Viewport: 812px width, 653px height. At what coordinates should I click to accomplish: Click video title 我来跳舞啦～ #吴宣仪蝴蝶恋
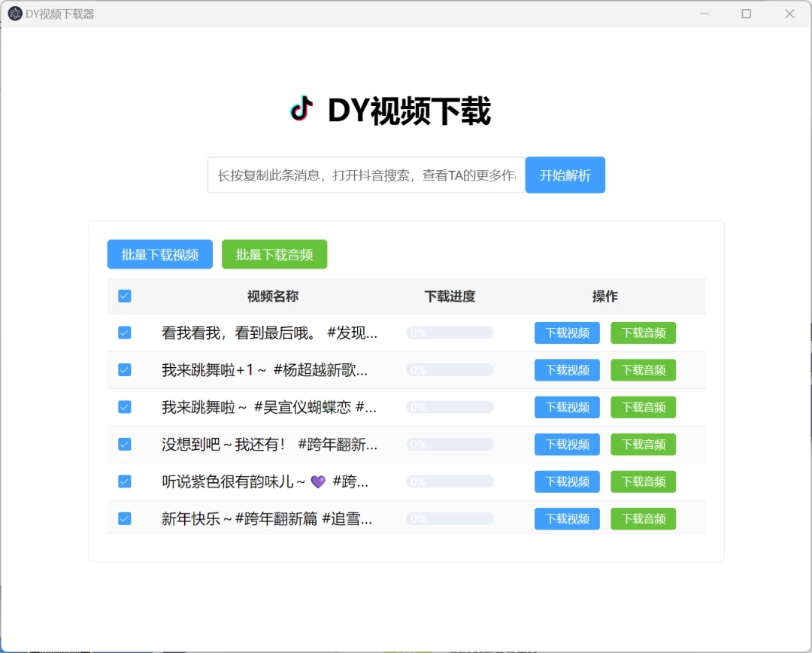click(268, 407)
